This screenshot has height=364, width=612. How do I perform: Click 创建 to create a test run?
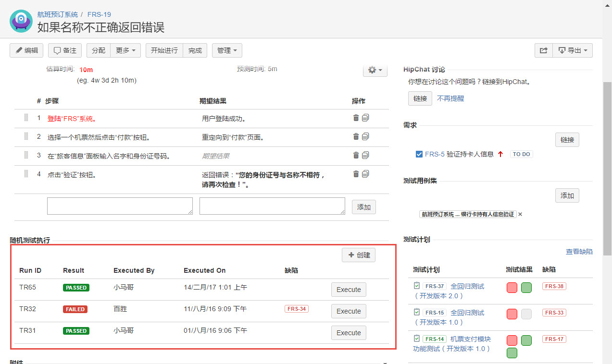point(359,255)
